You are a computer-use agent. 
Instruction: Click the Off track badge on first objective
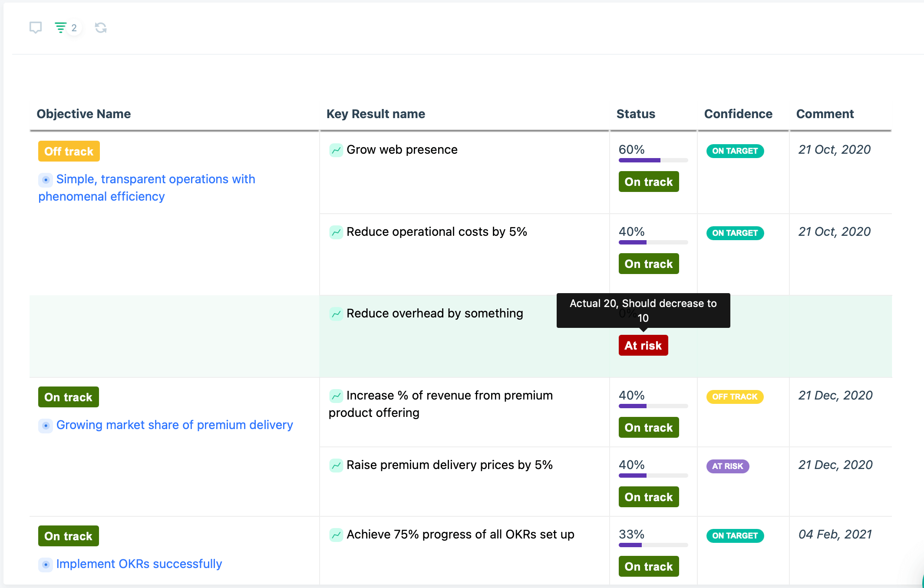[x=69, y=151]
